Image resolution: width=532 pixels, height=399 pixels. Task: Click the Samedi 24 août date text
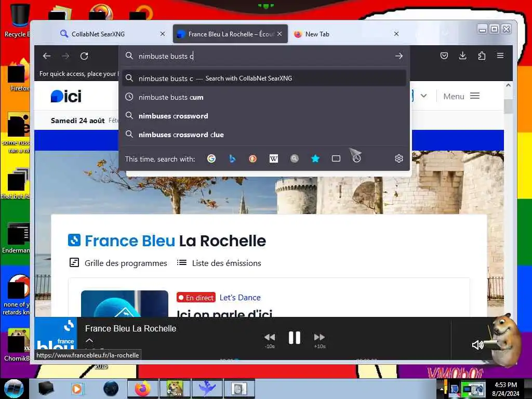(78, 121)
